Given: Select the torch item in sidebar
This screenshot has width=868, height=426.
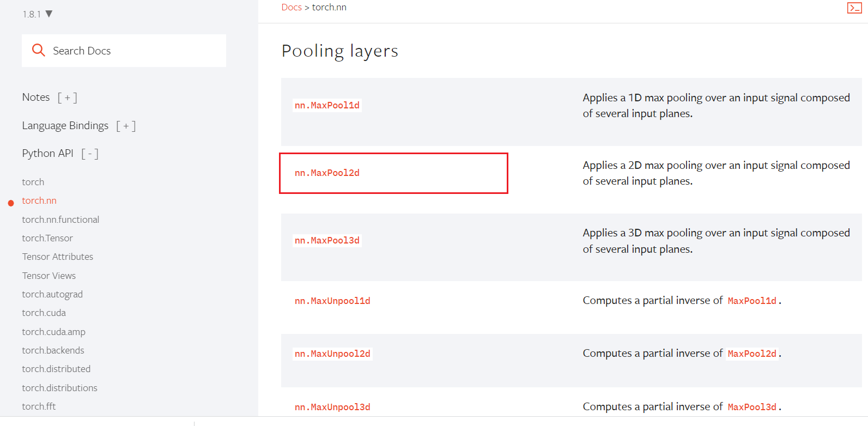Looking at the screenshot, I should 33,182.
